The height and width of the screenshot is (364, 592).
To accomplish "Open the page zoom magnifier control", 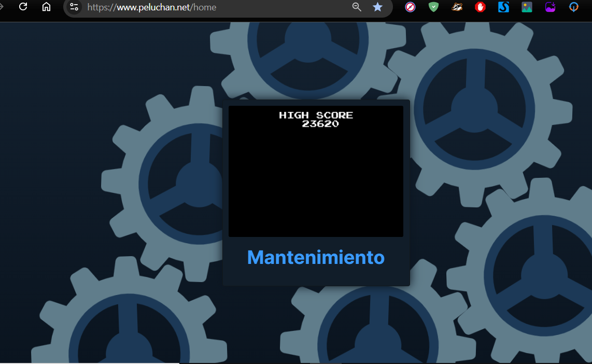I will pos(357,7).
